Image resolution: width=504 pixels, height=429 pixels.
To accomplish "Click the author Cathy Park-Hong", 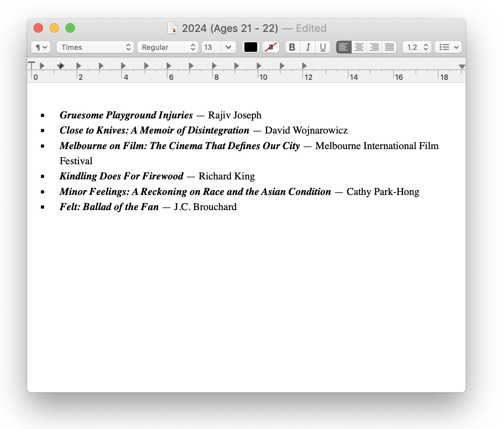I will (x=383, y=192).
